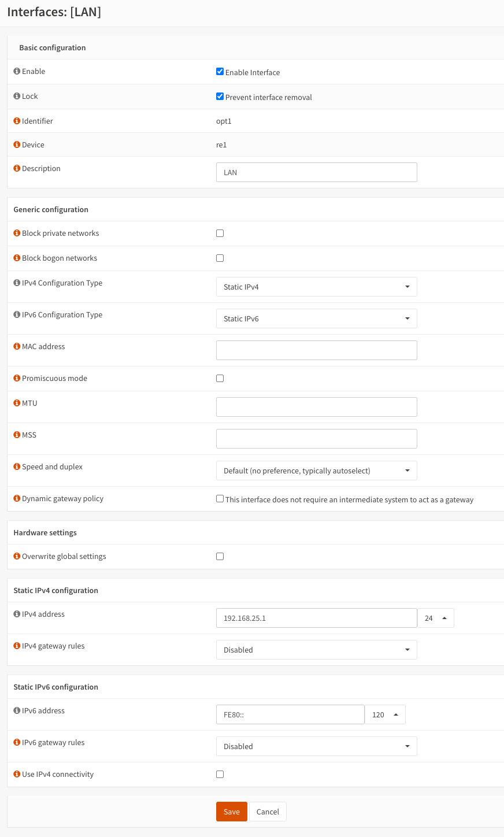
Task: Show help for Promiscuous mode
Action: [x=17, y=378]
